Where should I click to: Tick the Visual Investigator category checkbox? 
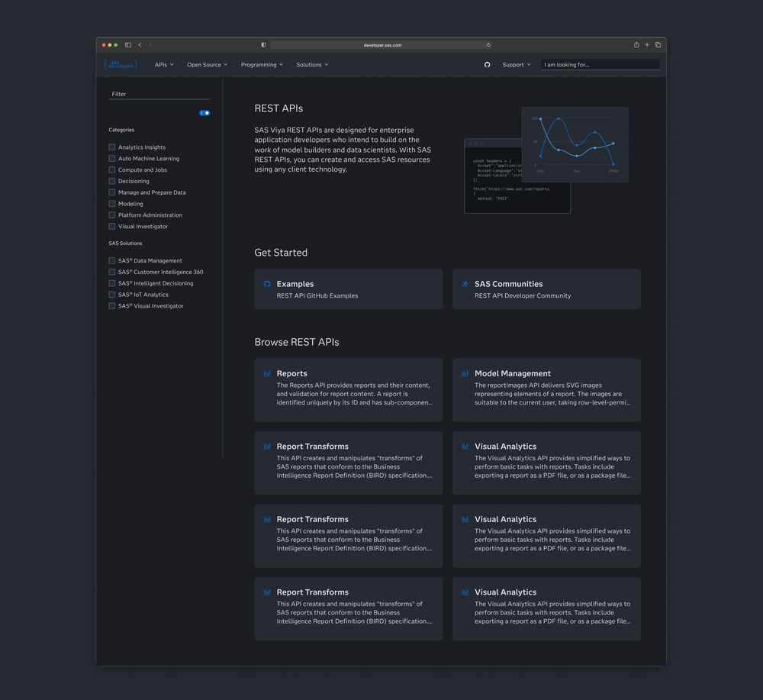[112, 227]
